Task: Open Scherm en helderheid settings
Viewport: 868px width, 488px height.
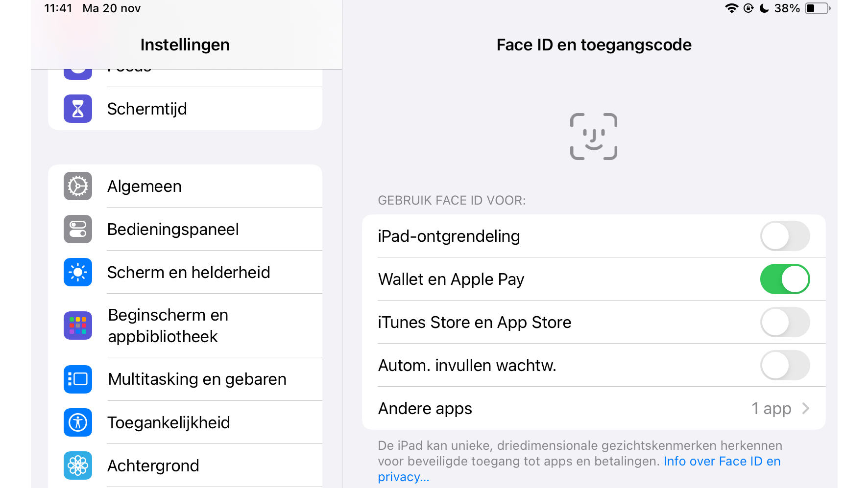Action: pos(189,272)
